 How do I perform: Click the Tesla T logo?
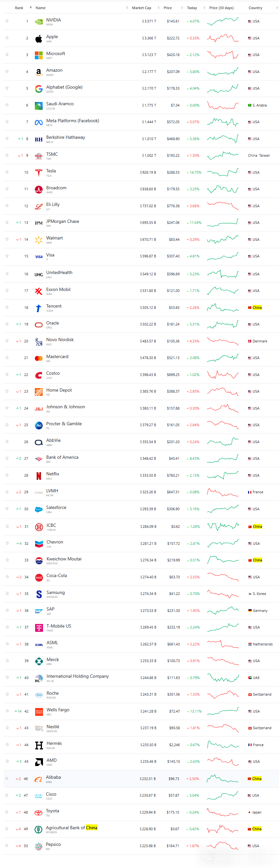(x=39, y=173)
